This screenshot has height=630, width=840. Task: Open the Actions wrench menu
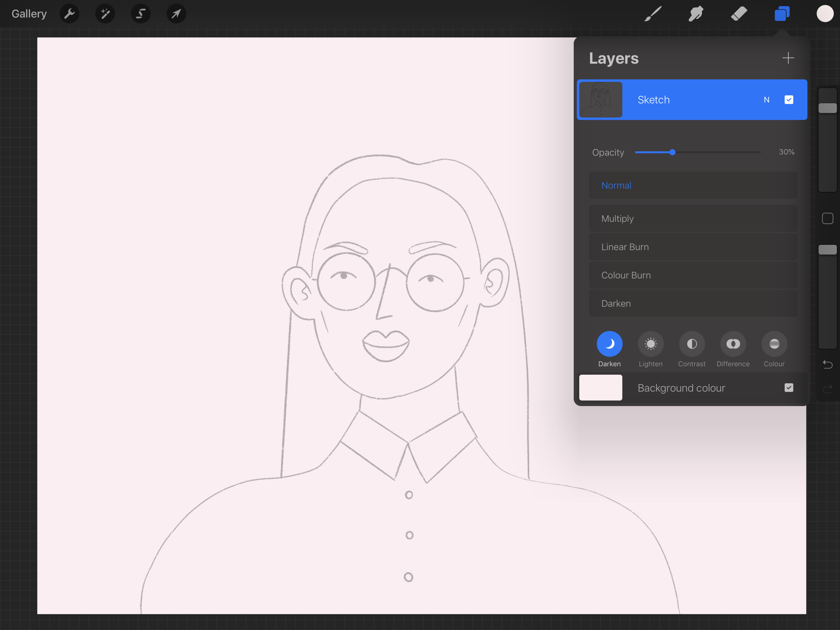(70, 14)
